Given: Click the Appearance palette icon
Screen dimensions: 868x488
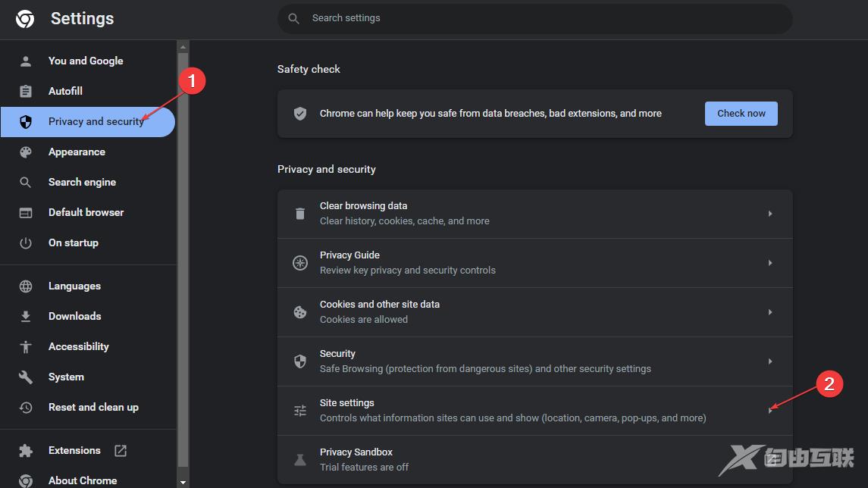Looking at the screenshot, I should coord(26,152).
